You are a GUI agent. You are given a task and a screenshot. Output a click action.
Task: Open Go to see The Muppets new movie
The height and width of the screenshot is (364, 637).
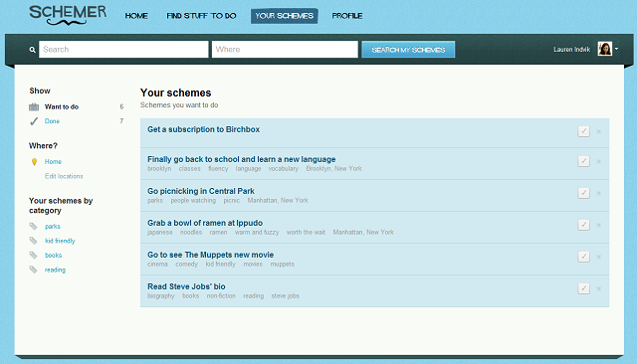210,255
